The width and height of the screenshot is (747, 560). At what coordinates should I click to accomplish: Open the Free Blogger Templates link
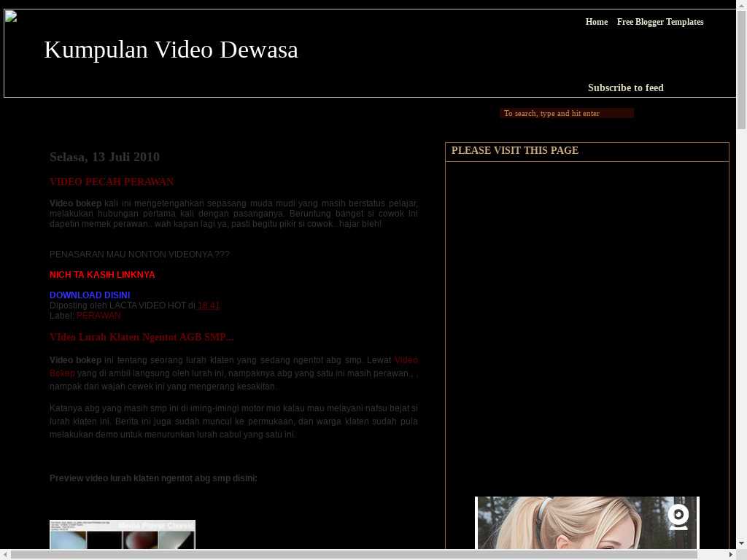coord(659,22)
